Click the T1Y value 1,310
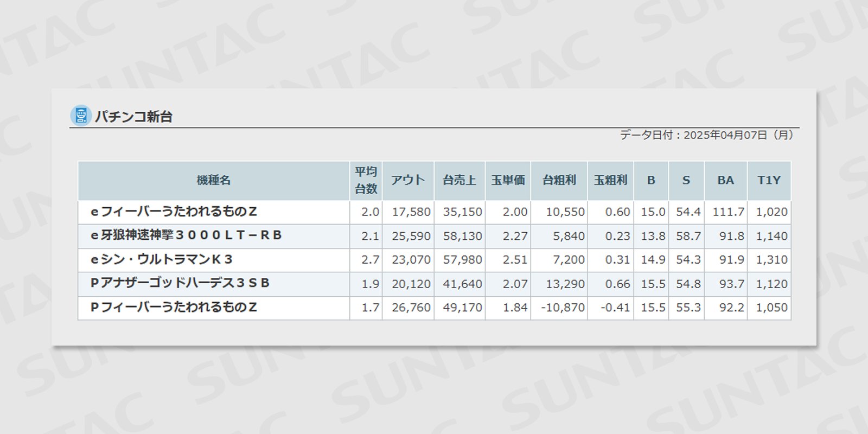The height and width of the screenshot is (434, 868). point(771,260)
